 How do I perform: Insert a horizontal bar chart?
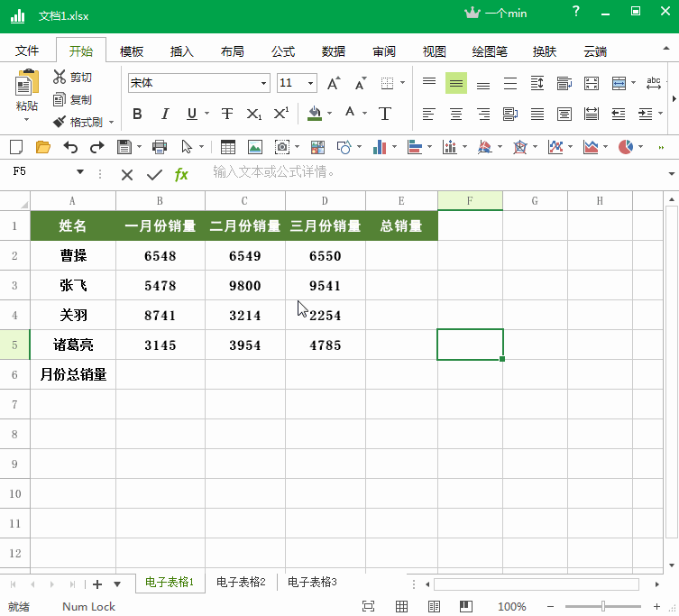pyautogui.click(x=415, y=147)
